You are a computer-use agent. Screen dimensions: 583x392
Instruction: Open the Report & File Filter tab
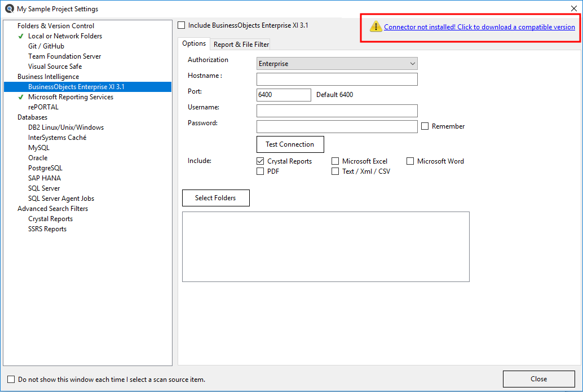(241, 44)
